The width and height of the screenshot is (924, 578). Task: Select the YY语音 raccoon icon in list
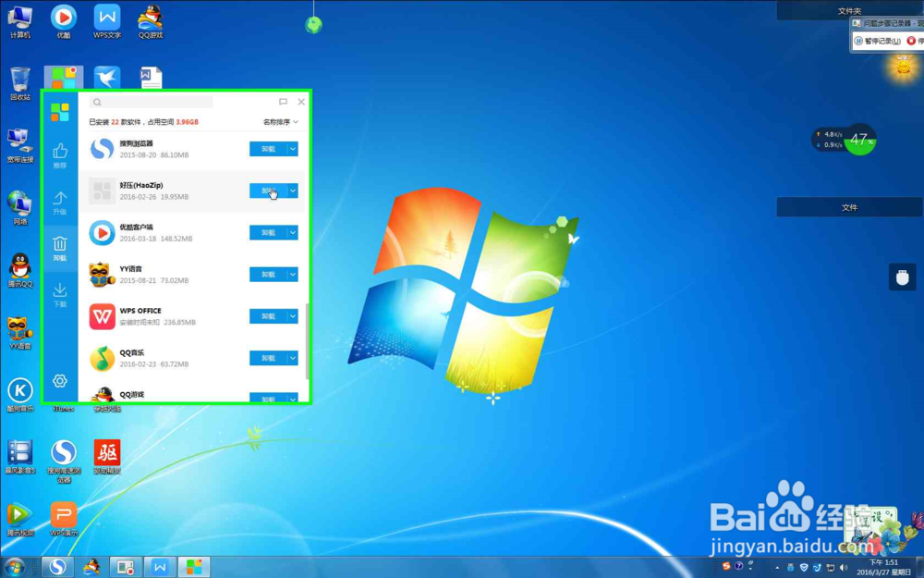click(x=102, y=275)
